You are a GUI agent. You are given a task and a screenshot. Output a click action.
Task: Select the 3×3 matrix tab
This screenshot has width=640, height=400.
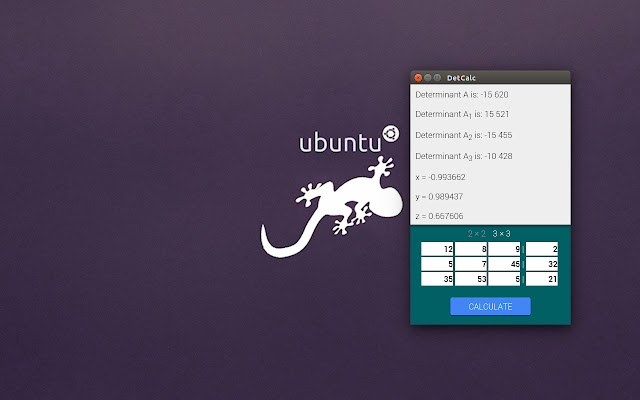click(x=501, y=233)
